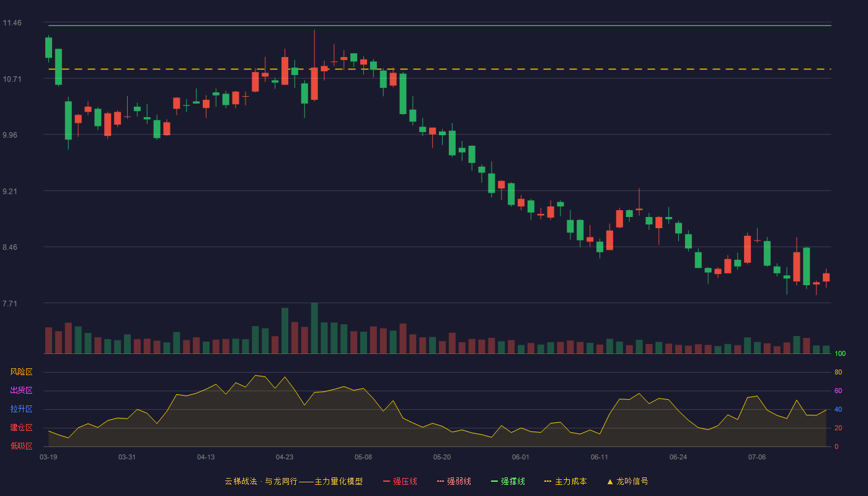The image size is (868, 496).
Task: Click the yellow dashed 主力成本 line
Action: [x=440, y=69]
